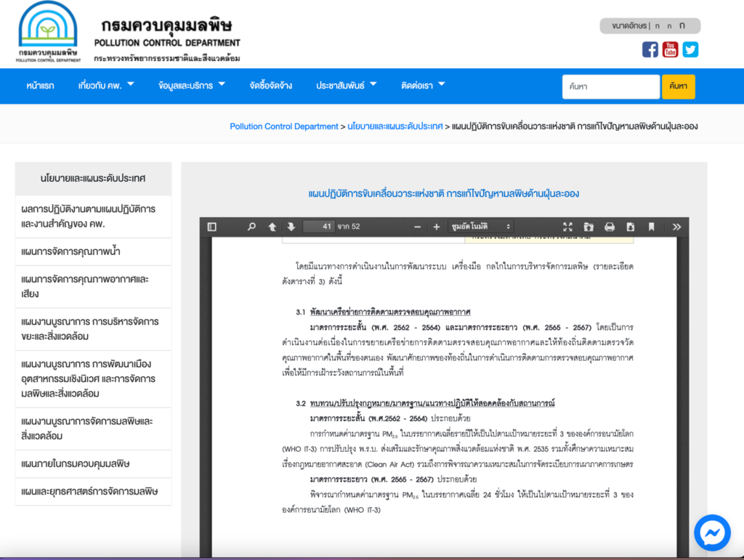
Task: Open แผนภายในกรมควบคุมมลพิษ sidebar item
Action: [94, 464]
